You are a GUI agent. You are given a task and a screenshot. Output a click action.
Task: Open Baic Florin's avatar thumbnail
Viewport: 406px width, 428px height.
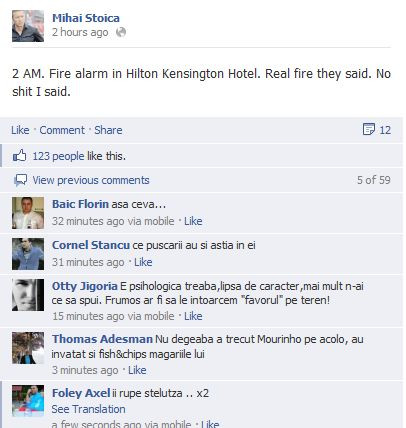[28, 213]
